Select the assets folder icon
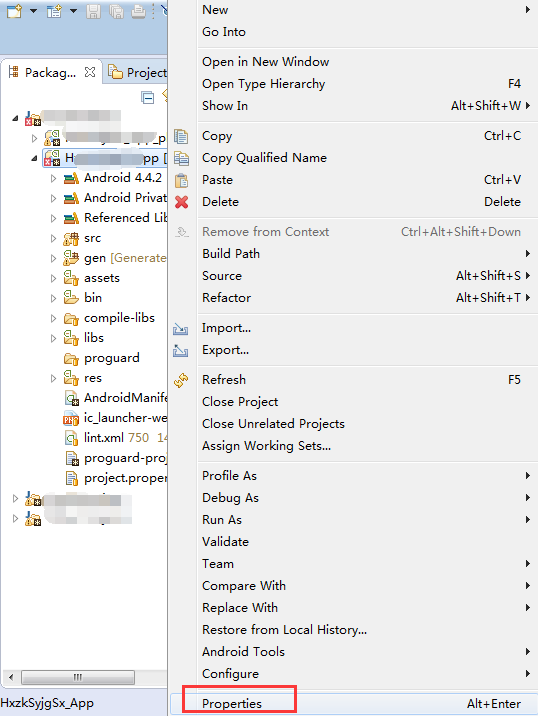Image resolution: width=538 pixels, height=716 pixels. click(x=71, y=278)
